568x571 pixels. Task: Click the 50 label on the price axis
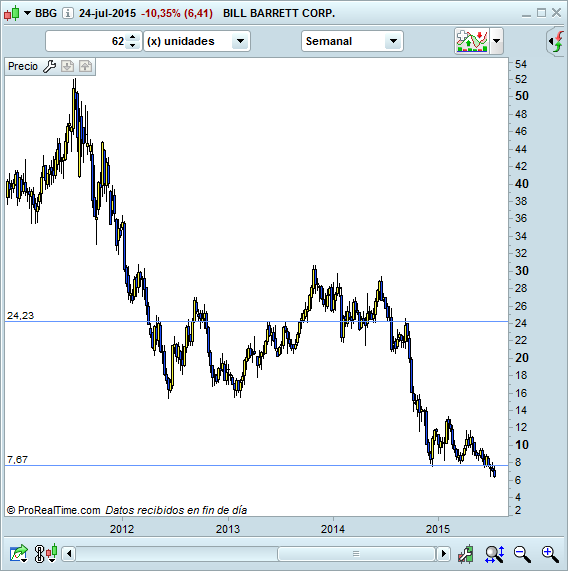tap(521, 96)
